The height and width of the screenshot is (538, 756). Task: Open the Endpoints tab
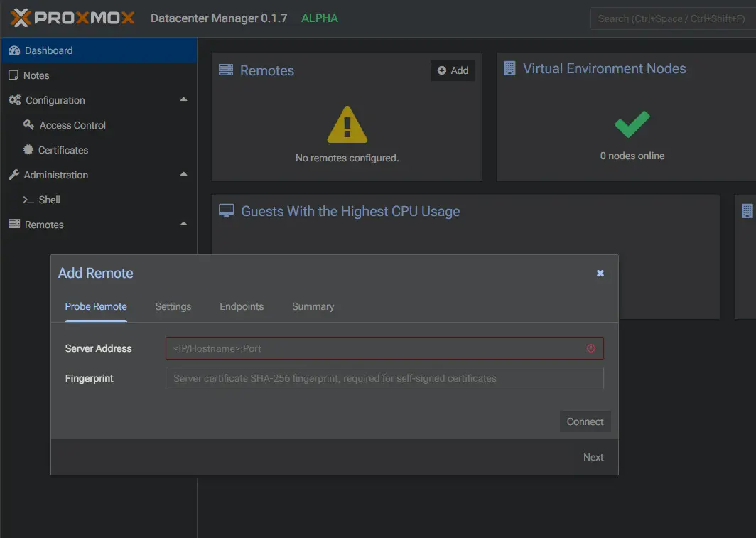[x=241, y=306]
